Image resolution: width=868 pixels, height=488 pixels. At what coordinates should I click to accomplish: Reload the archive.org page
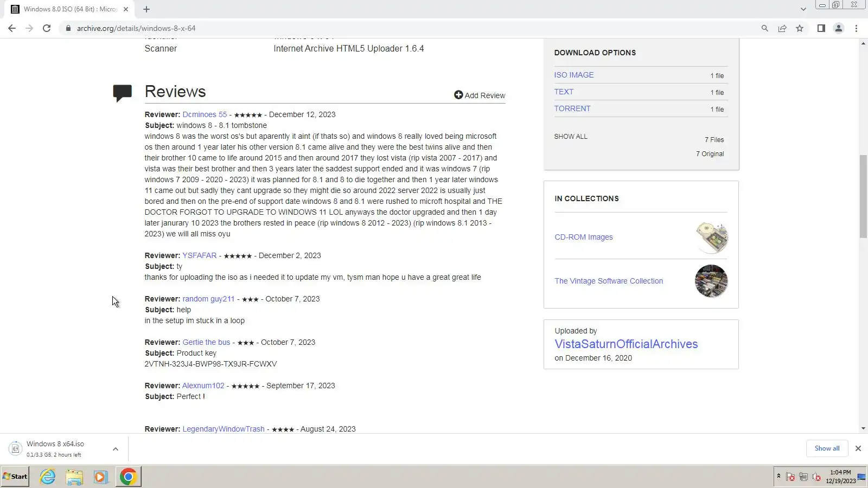click(x=47, y=28)
